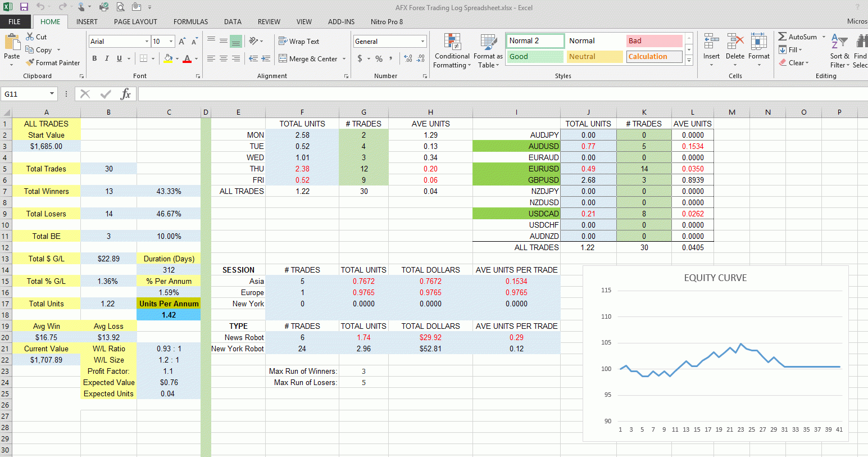Click the Format Painter brush icon
The width and height of the screenshot is (868, 457).
[30, 63]
